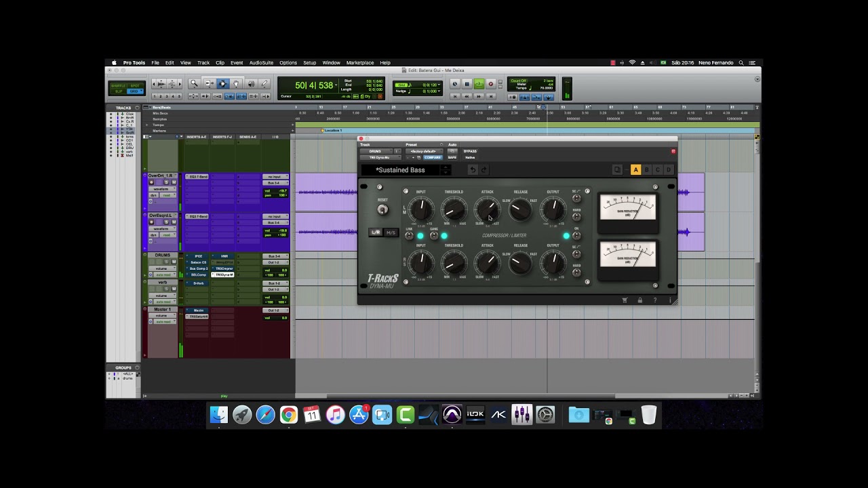
Task: Select the Grabber hand tool
Action: click(236, 84)
